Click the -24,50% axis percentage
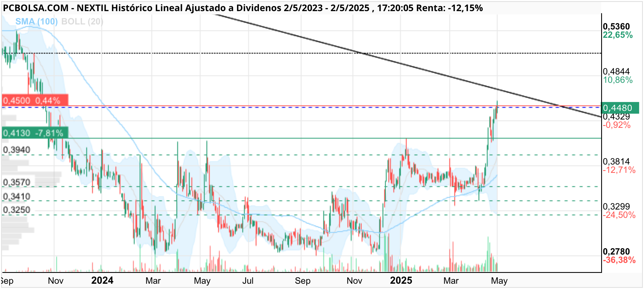Screen dimensions: 644x289 [619, 215]
